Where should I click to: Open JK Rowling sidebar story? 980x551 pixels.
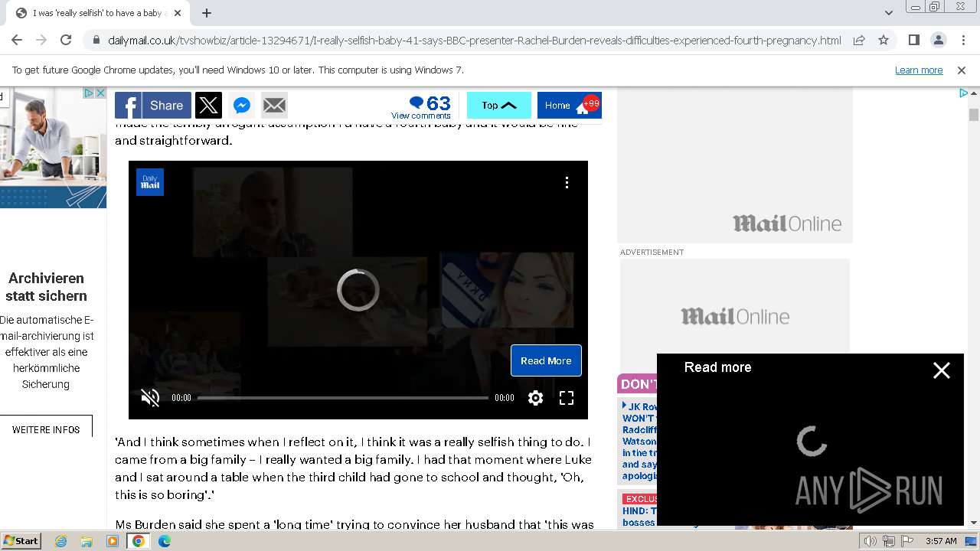click(639, 442)
